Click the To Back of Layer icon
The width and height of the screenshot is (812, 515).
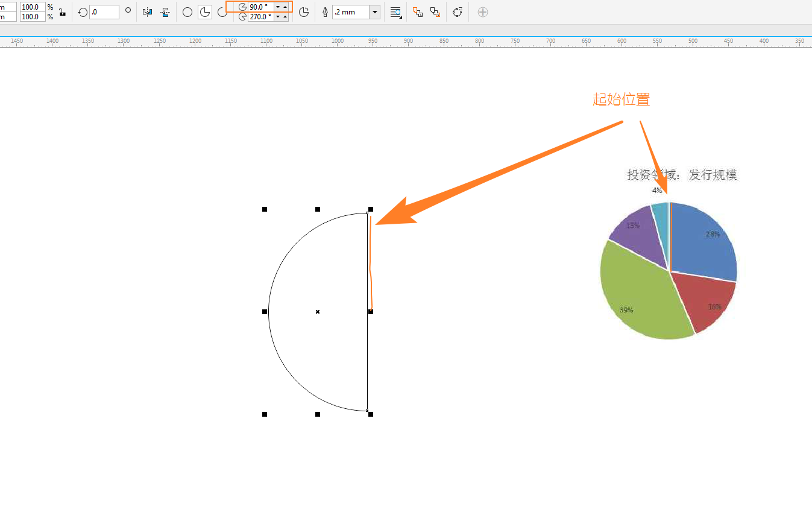tap(435, 12)
